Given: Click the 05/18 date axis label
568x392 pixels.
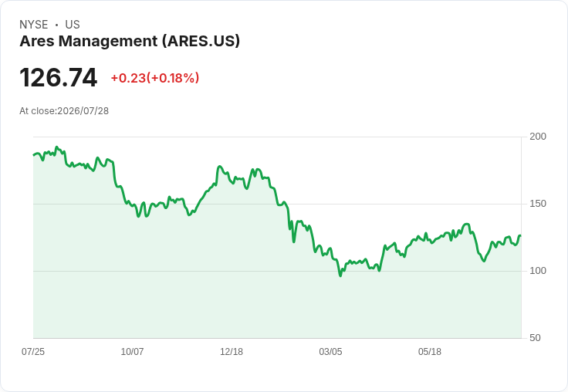Looking at the screenshot, I should (x=430, y=351).
